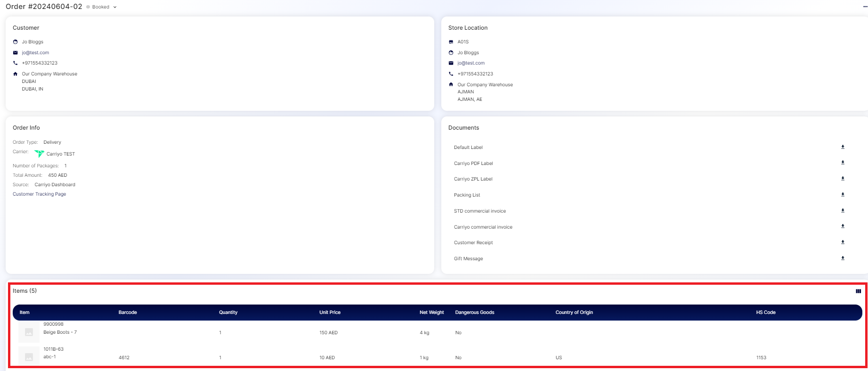Screen dimensions: 868x371
Task: Open the Customer Tracking Page link
Action: click(x=39, y=194)
